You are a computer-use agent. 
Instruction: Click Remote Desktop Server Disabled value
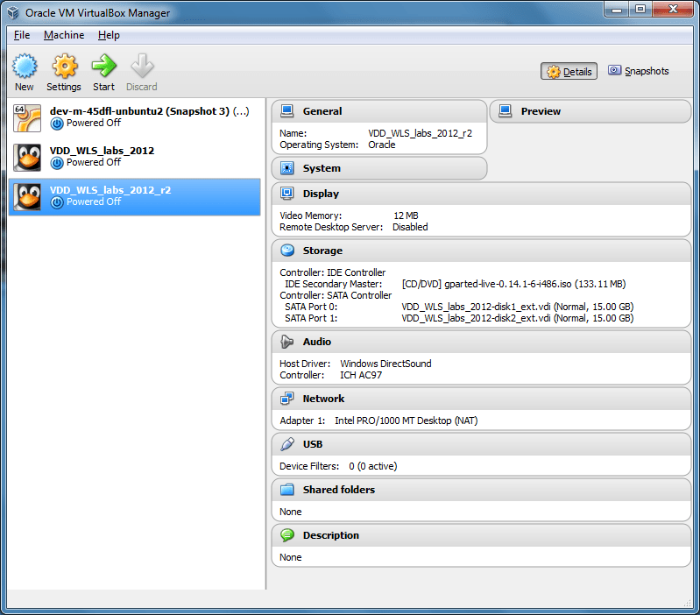point(410,227)
